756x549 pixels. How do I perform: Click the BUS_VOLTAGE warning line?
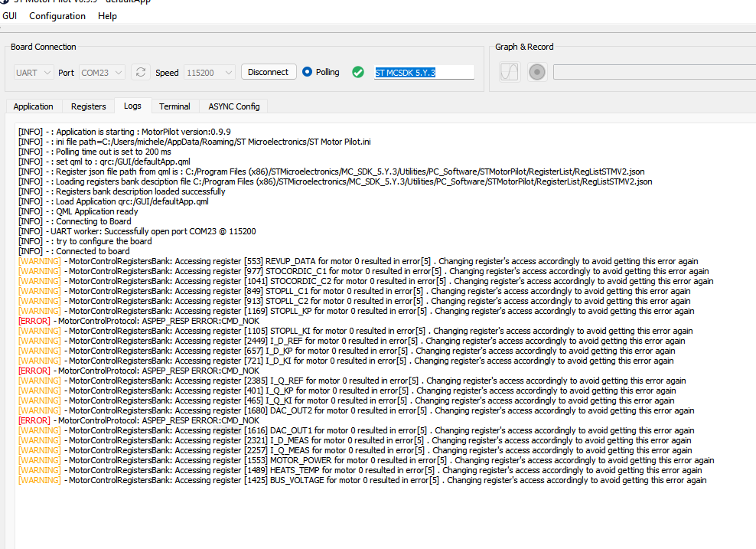click(x=363, y=480)
